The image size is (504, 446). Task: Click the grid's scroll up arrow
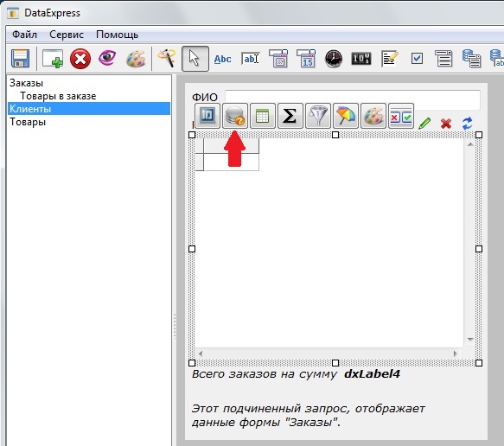coord(470,144)
